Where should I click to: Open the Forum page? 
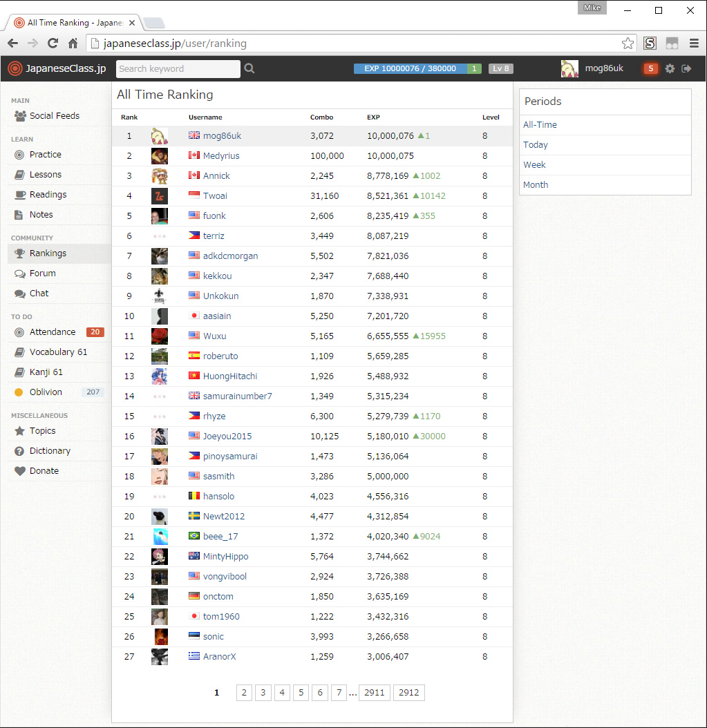tap(42, 274)
